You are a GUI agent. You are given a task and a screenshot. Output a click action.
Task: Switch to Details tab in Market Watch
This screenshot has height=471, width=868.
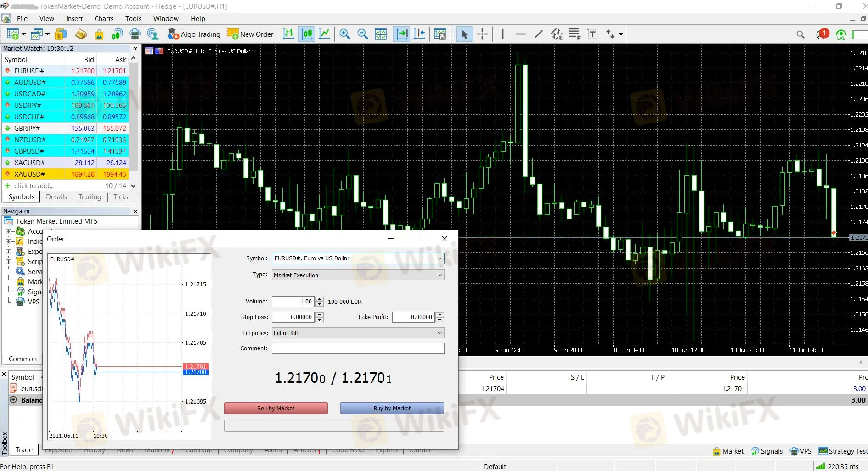point(56,197)
